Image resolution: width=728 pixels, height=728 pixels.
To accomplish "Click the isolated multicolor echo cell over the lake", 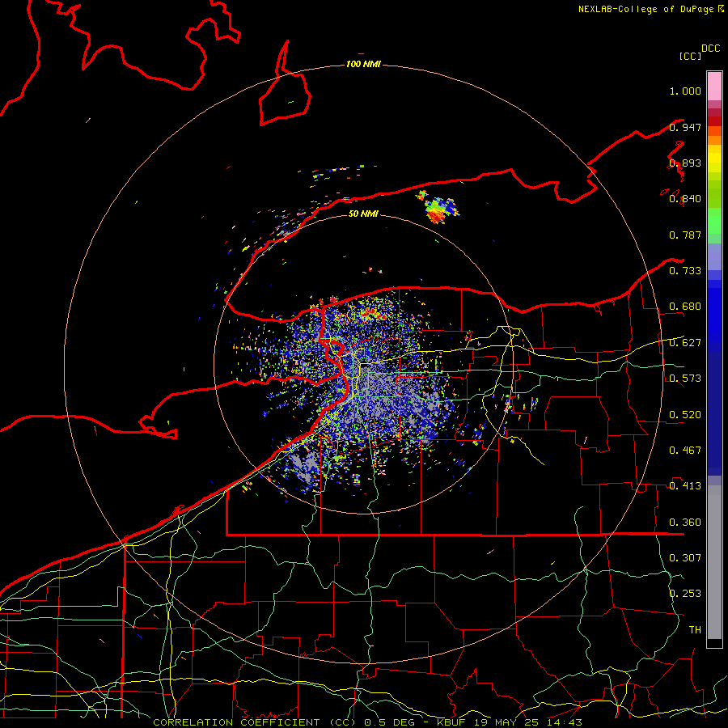I will 438,210.
